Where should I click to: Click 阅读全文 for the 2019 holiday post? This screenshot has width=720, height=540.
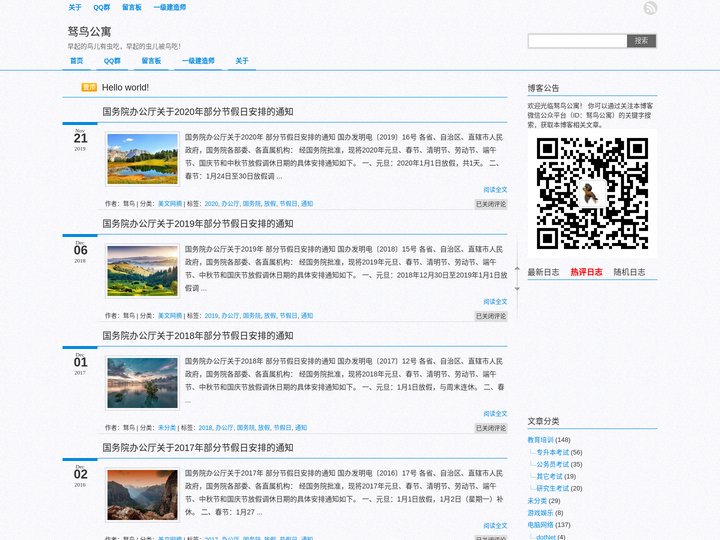coord(495,302)
